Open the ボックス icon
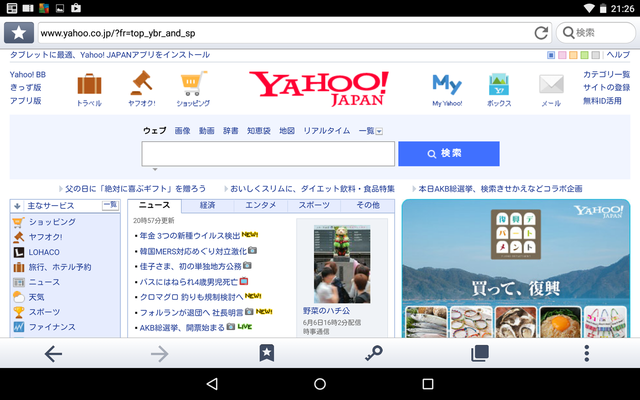 click(x=499, y=90)
